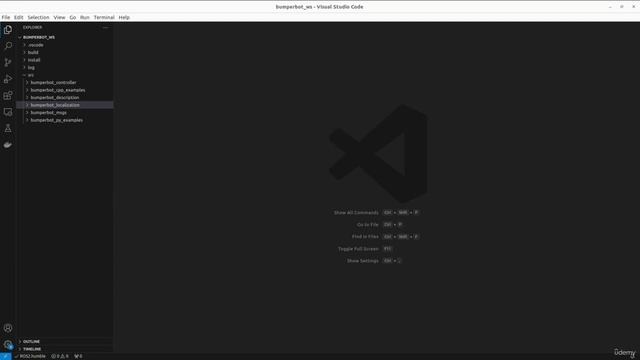Click the EXPLORER panel title
Image resolution: width=640 pixels, height=360 pixels.
point(33,27)
